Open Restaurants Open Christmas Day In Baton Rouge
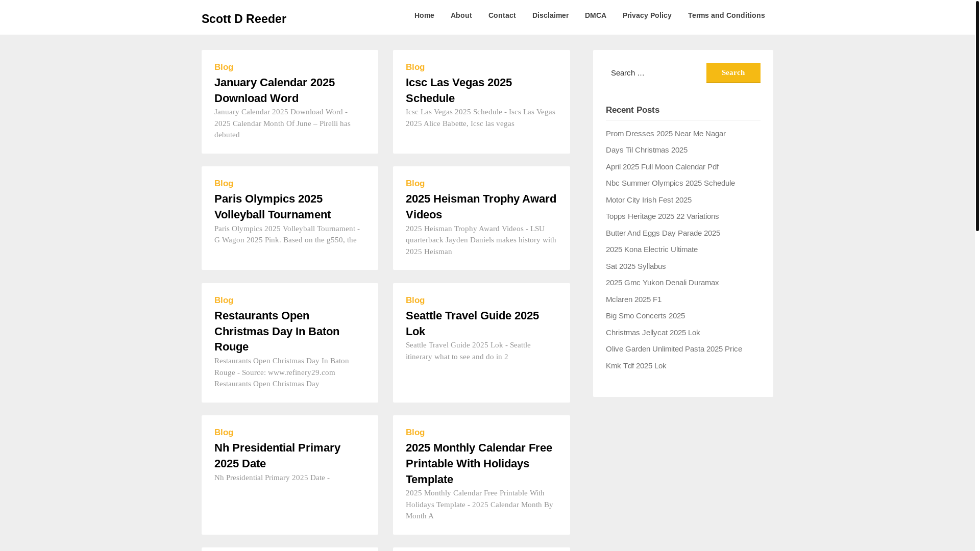Image resolution: width=980 pixels, height=551 pixels. [277, 331]
